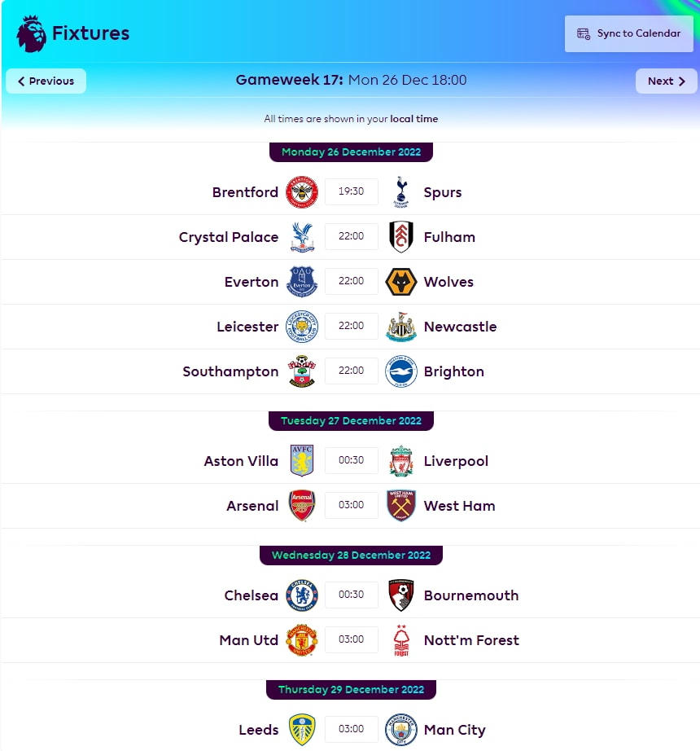Screen dimensions: 700x751
Task: Select the Monday 26 December 2022 header
Action: [351, 152]
